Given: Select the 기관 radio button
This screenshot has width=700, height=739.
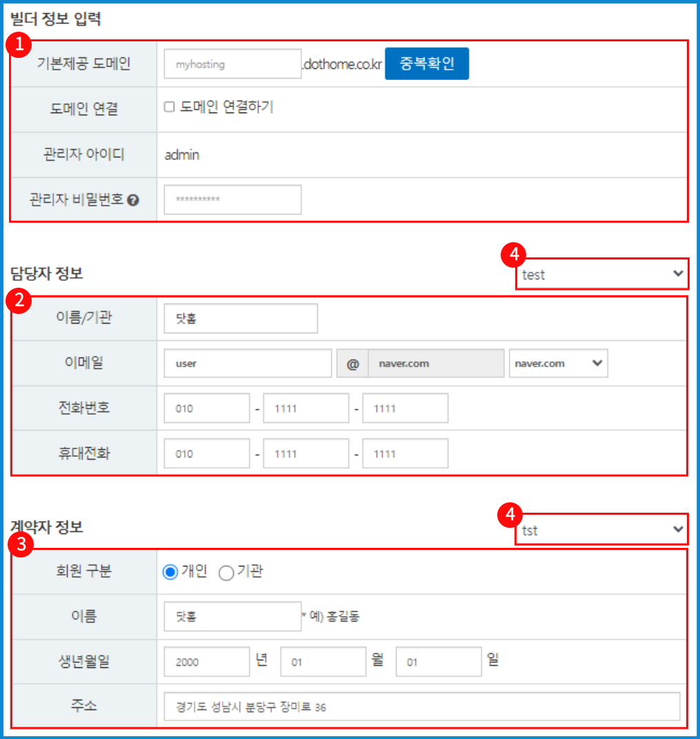Looking at the screenshot, I should click(x=226, y=573).
